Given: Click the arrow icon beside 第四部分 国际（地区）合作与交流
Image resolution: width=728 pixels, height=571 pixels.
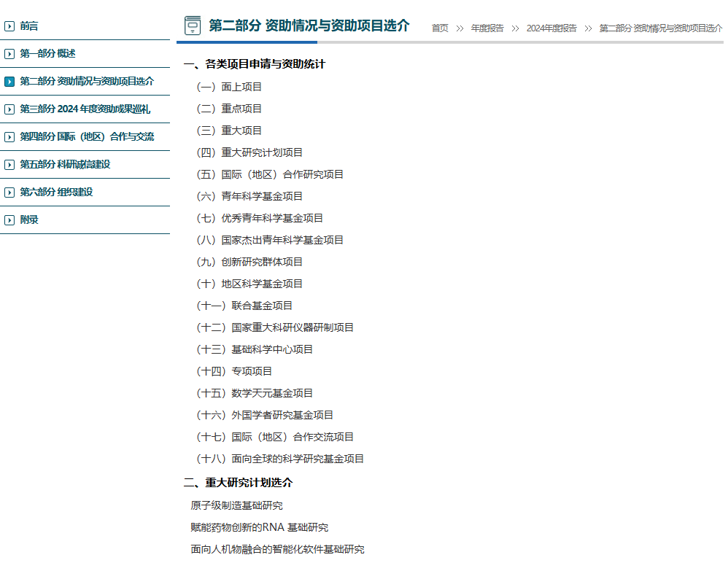Looking at the screenshot, I should tap(9, 136).
